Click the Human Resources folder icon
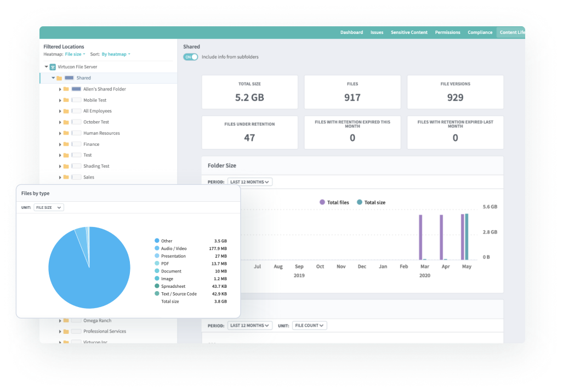The height and width of the screenshot is (392, 563). point(66,133)
